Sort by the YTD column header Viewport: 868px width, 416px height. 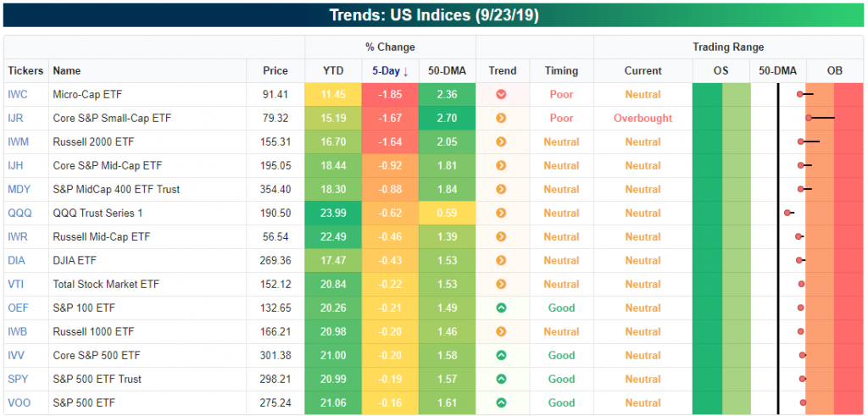tap(333, 71)
